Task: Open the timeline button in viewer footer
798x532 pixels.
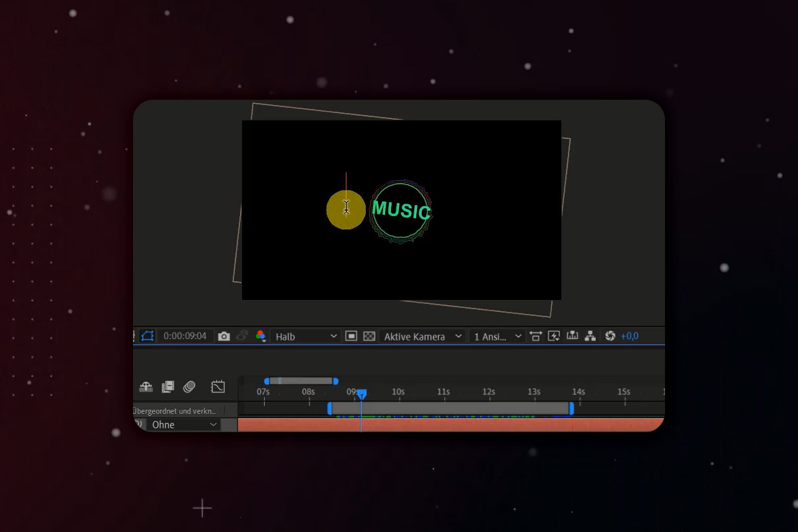Action: point(572,336)
